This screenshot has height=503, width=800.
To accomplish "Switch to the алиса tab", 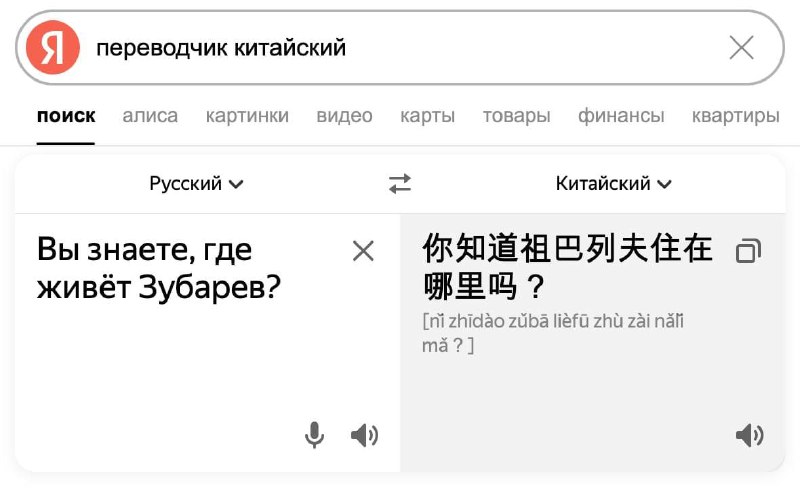I will click(x=150, y=116).
